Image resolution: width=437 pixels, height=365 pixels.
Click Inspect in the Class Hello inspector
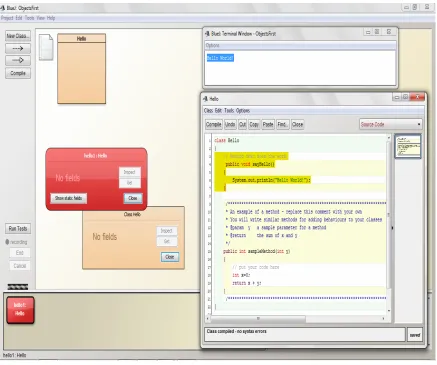click(x=167, y=231)
